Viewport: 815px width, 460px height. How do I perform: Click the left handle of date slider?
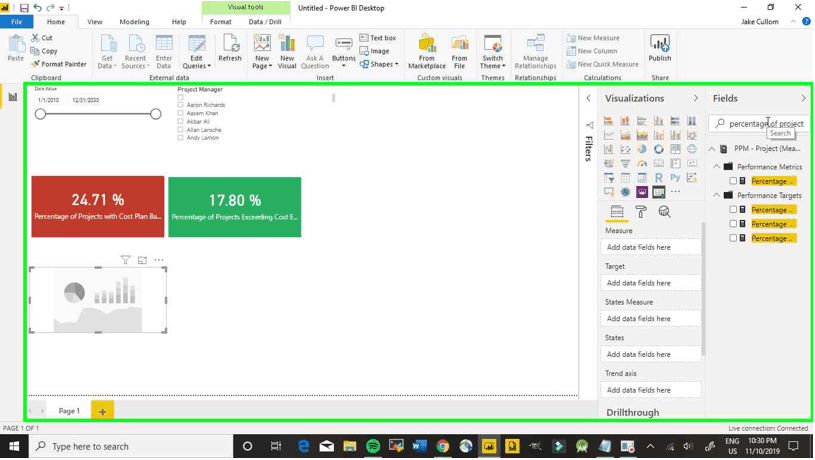click(x=41, y=114)
